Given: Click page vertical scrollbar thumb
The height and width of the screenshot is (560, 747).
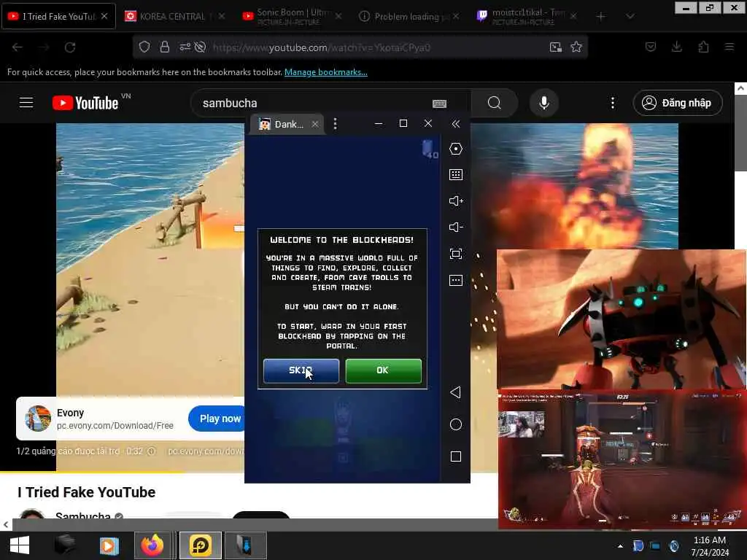Looking at the screenshot, I should [x=740, y=133].
